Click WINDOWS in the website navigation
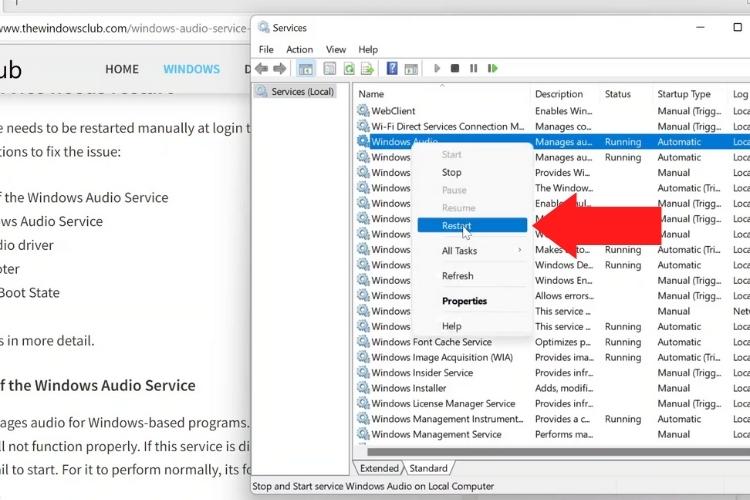Image resolution: width=750 pixels, height=500 pixels. pyautogui.click(x=191, y=69)
